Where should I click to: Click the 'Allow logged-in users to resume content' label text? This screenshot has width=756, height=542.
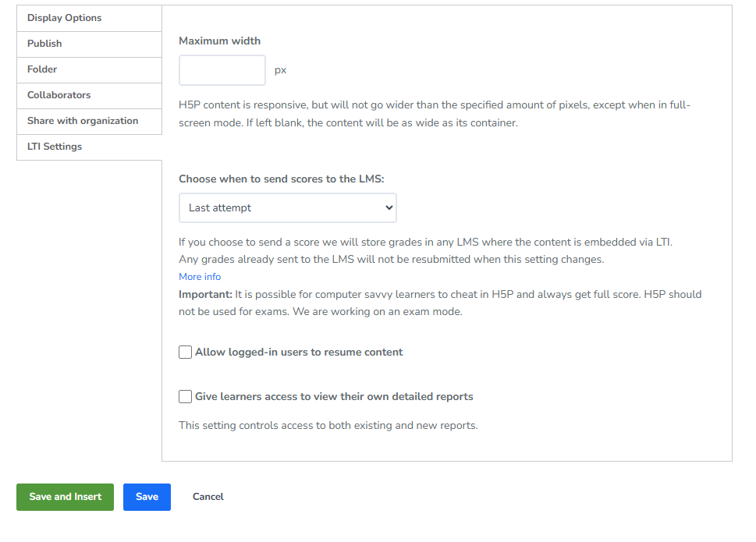pyautogui.click(x=299, y=352)
